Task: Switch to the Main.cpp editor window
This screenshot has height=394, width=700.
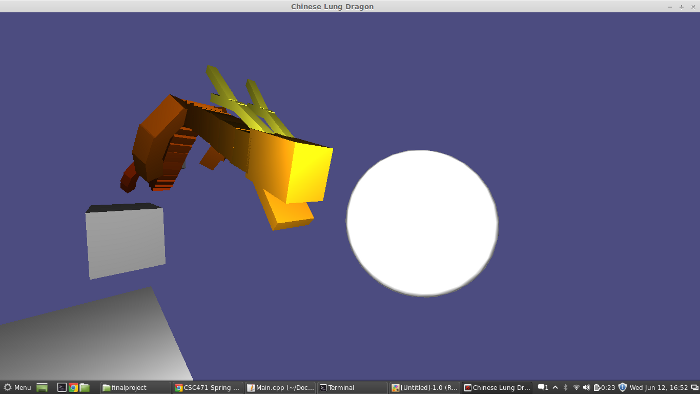Action: point(280,387)
